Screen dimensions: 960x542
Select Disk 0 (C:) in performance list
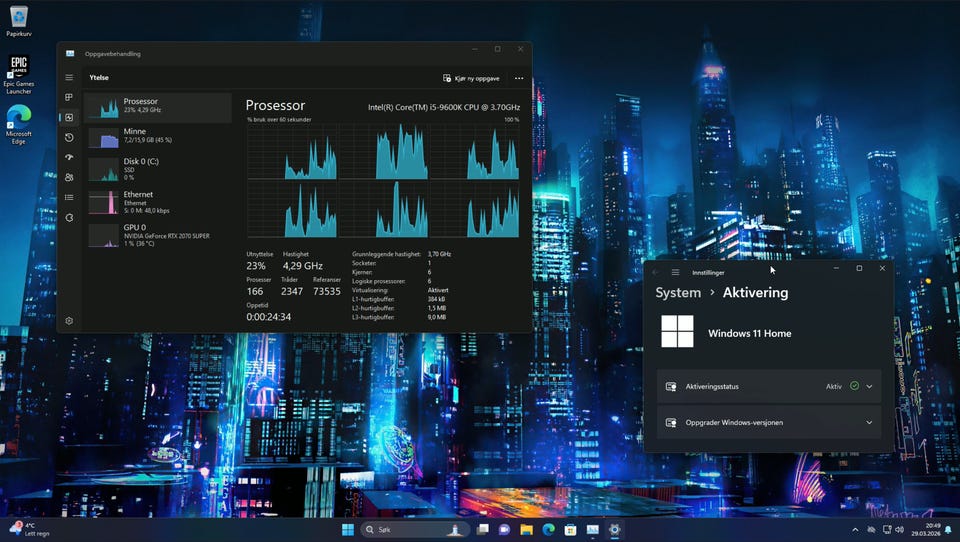tap(158, 169)
